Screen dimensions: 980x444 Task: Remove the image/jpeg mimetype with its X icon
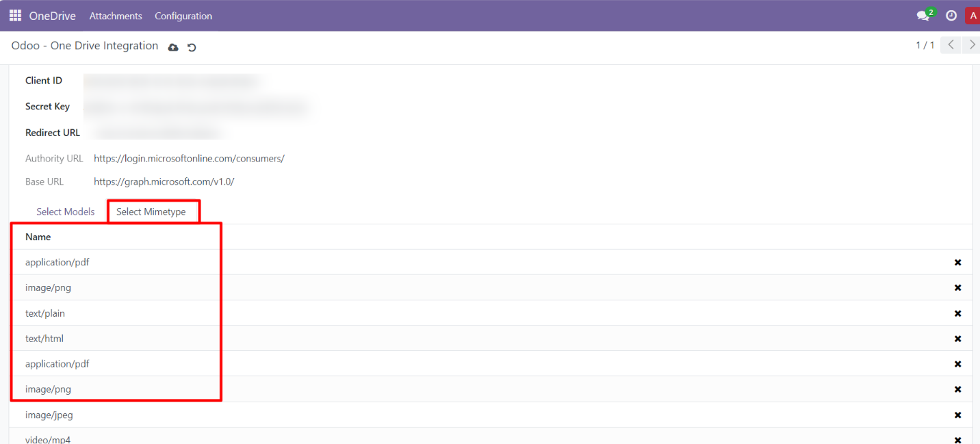tap(957, 415)
